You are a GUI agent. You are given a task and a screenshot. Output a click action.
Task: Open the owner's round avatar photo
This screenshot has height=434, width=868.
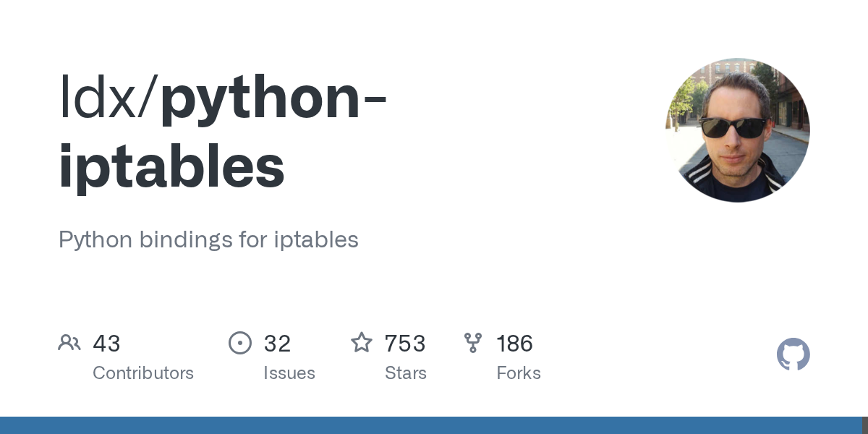[737, 130]
